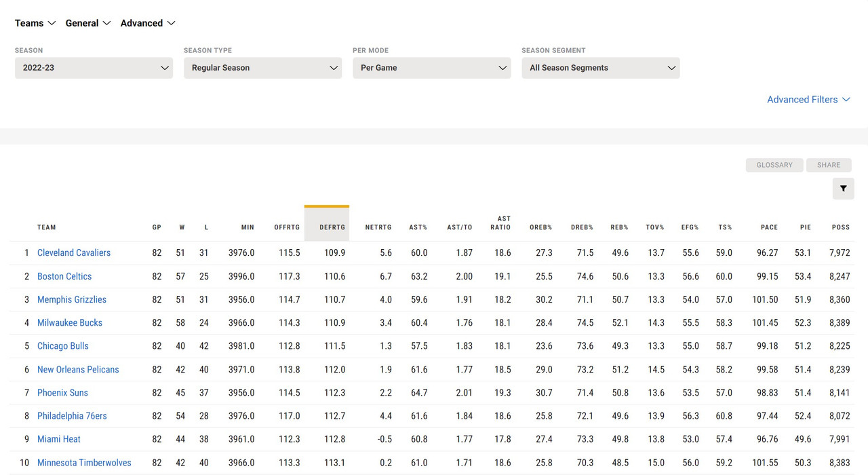The image size is (868, 475).
Task: Sort table by the PIE column header
Action: click(806, 227)
